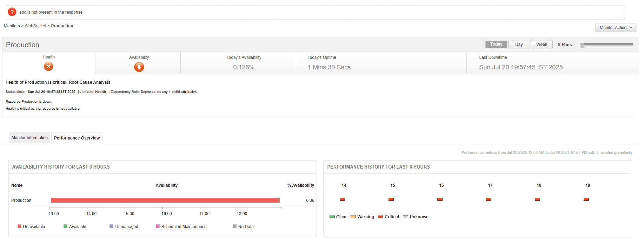
Task: Open the Monitor Actions dropdown
Action: point(616,28)
